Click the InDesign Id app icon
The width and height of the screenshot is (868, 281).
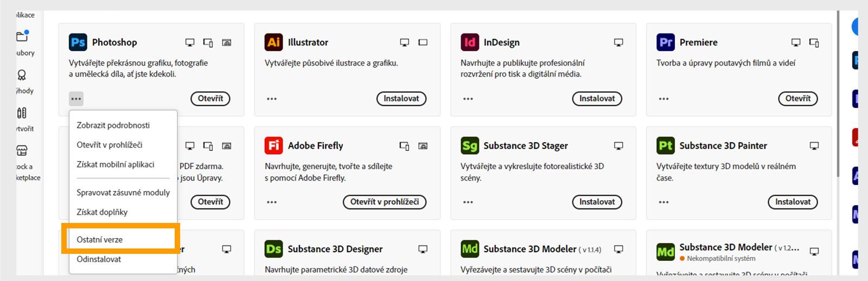pos(470,42)
